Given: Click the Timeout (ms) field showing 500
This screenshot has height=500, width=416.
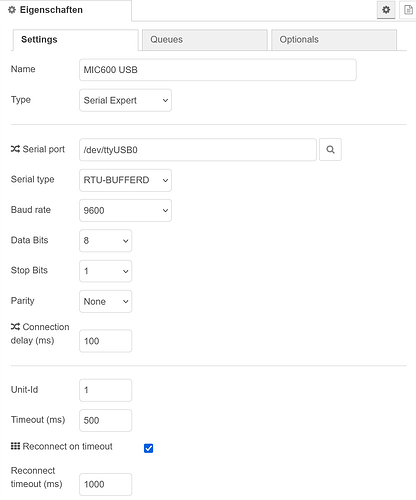Looking at the screenshot, I should (x=106, y=420).
